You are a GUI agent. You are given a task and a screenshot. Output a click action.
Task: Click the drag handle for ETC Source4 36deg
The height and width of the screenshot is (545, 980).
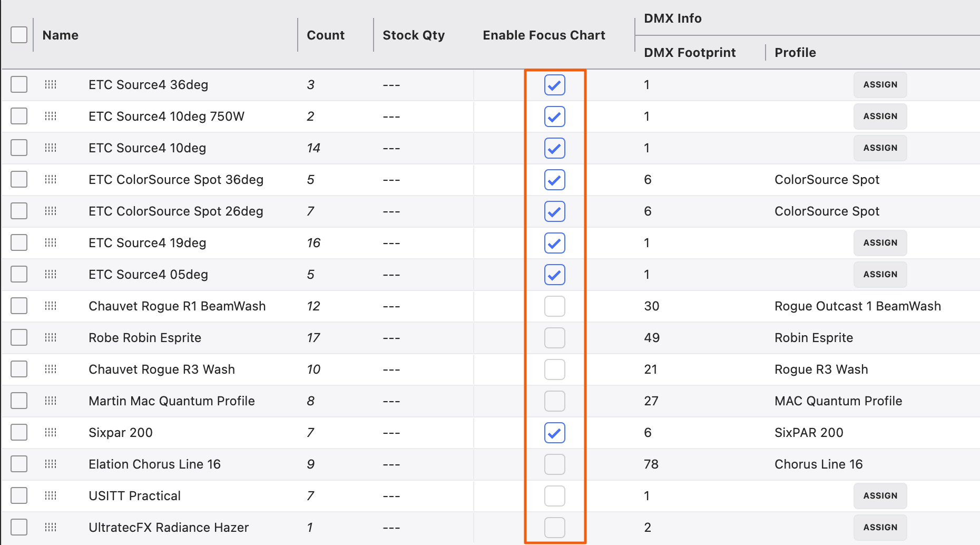point(51,85)
